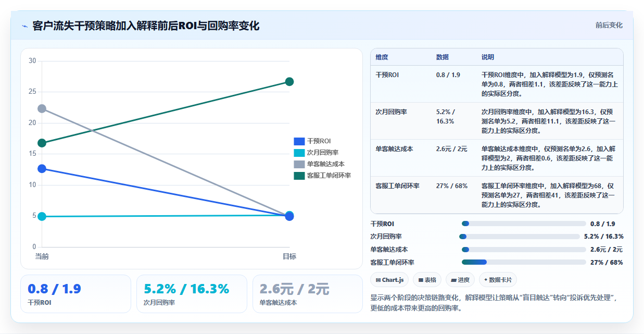644x334 pixels.
Task: Toggle 客服工单闭环率 legend color swatch
Action: point(299,176)
